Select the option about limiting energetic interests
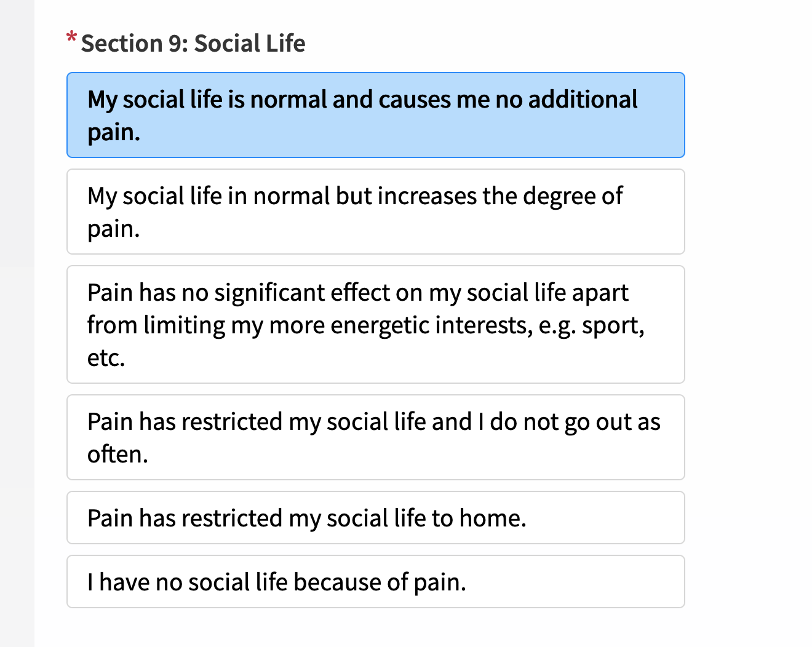Viewport: 812px width, 647px height. tap(375, 324)
